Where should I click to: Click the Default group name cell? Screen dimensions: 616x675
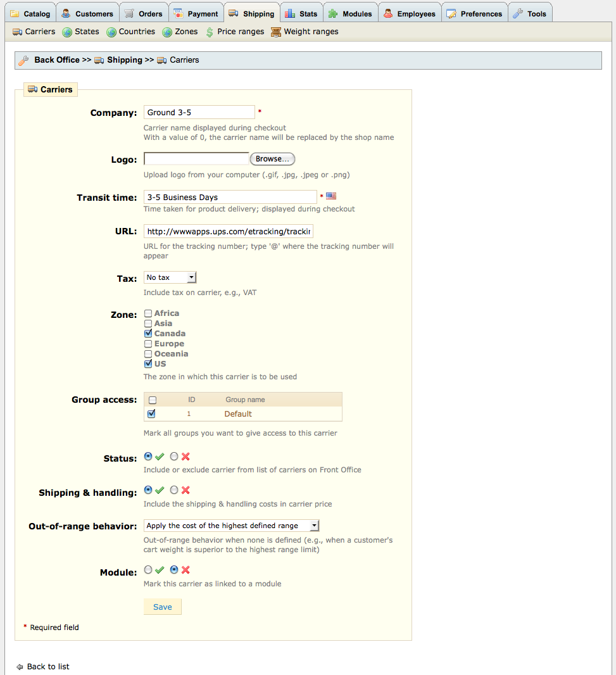[238, 413]
